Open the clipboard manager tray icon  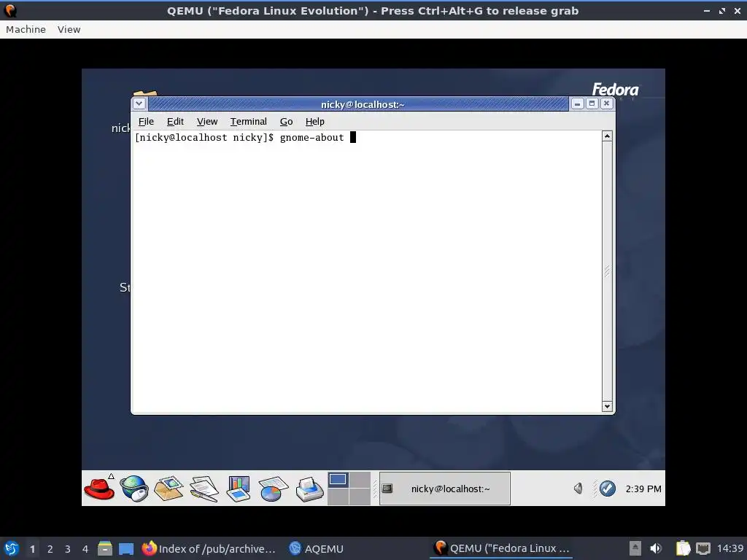(683, 548)
